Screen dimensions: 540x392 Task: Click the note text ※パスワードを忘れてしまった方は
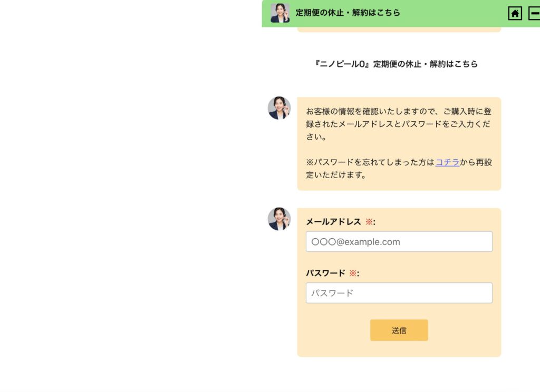pos(370,162)
